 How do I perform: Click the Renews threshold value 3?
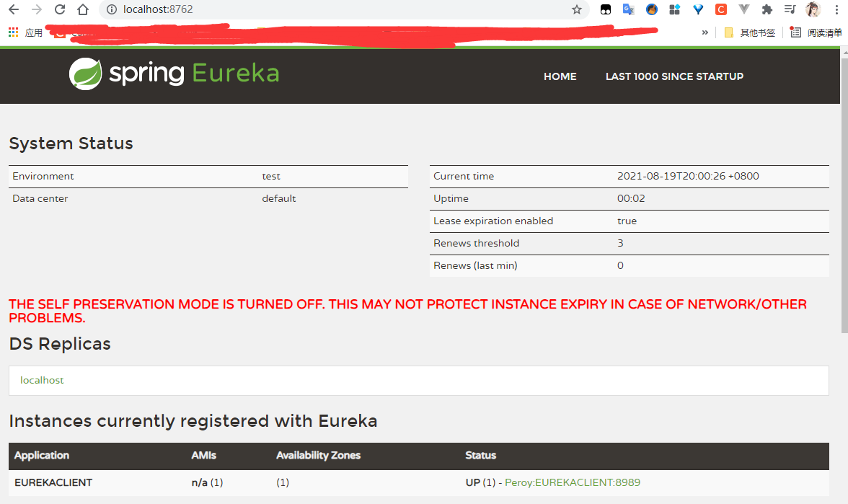pyautogui.click(x=620, y=244)
